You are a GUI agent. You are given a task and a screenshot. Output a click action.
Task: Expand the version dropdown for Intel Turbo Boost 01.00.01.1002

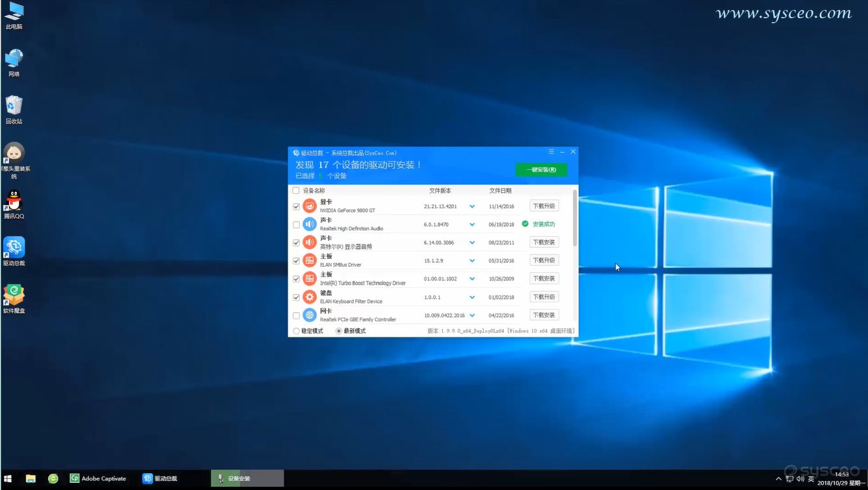tap(472, 279)
